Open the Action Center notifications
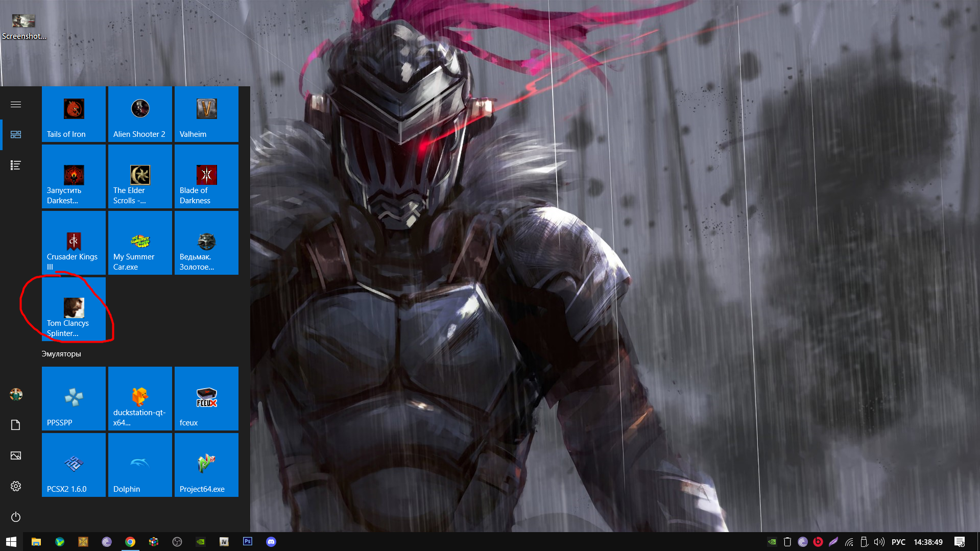980x551 pixels. point(960,542)
